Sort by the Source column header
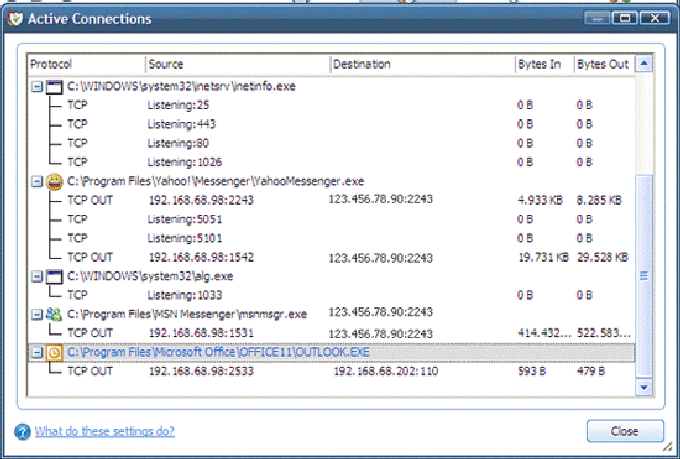The height and width of the screenshot is (459, 680). pyautogui.click(x=237, y=64)
